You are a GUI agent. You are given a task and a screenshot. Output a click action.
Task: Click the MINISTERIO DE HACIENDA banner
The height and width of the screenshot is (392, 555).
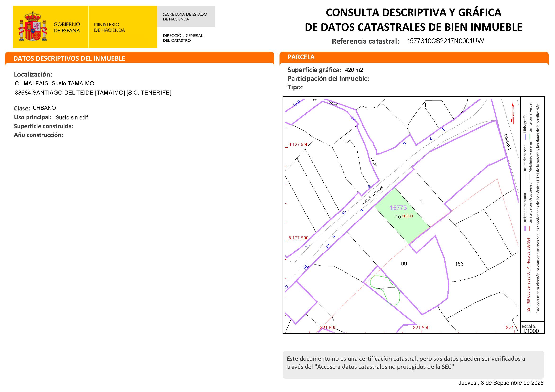click(123, 27)
